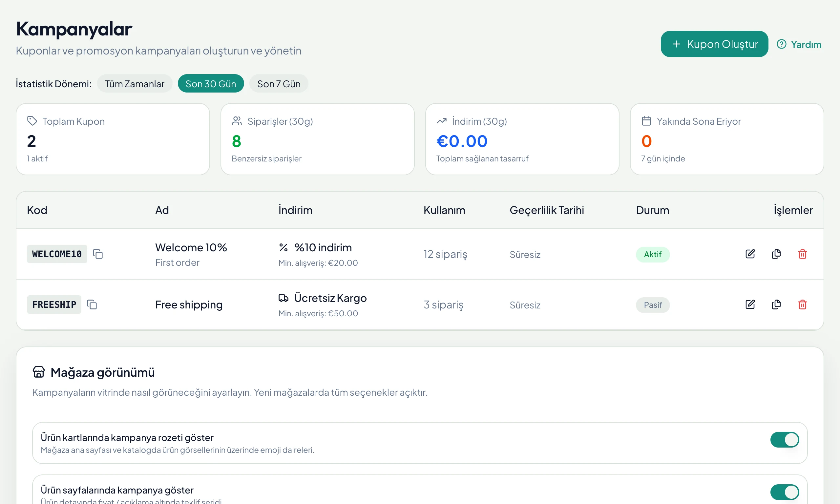
Task: Click the Yakında Sona Eriyor calendar icon
Action: pyautogui.click(x=646, y=121)
